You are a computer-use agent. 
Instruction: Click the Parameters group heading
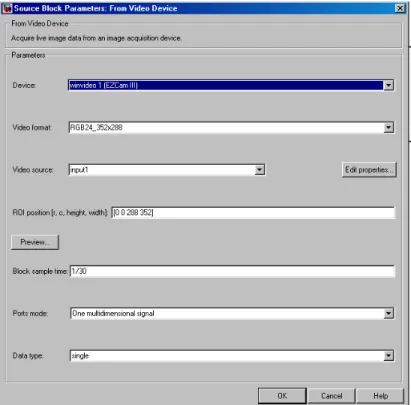[x=28, y=55]
